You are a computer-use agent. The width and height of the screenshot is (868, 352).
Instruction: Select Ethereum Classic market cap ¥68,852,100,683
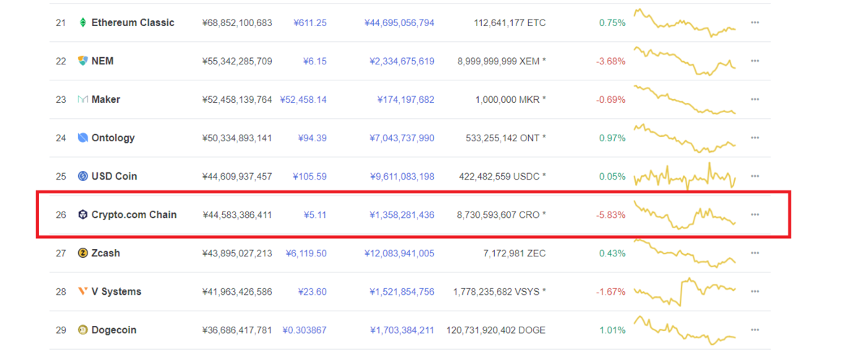[237, 22]
